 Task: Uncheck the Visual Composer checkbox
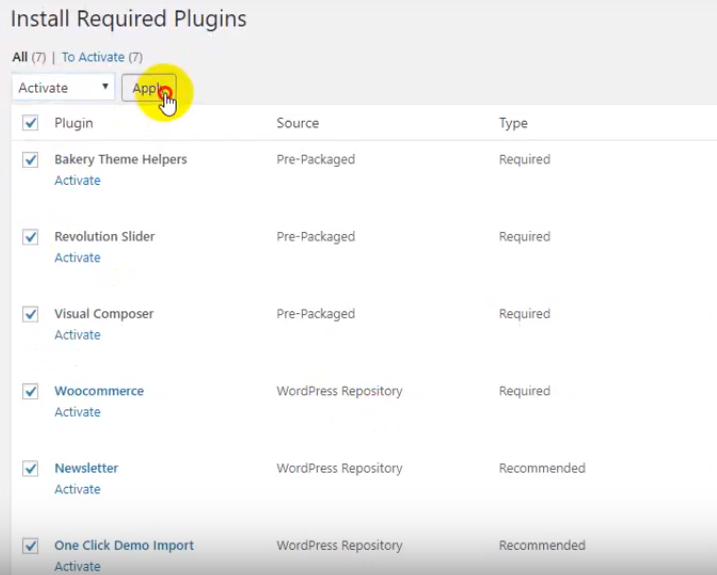pos(30,314)
